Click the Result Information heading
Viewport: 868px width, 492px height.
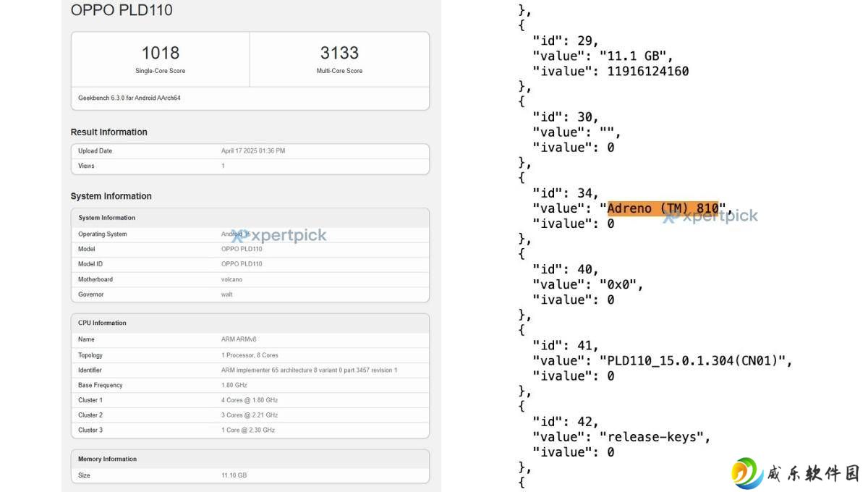(x=109, y=132)
